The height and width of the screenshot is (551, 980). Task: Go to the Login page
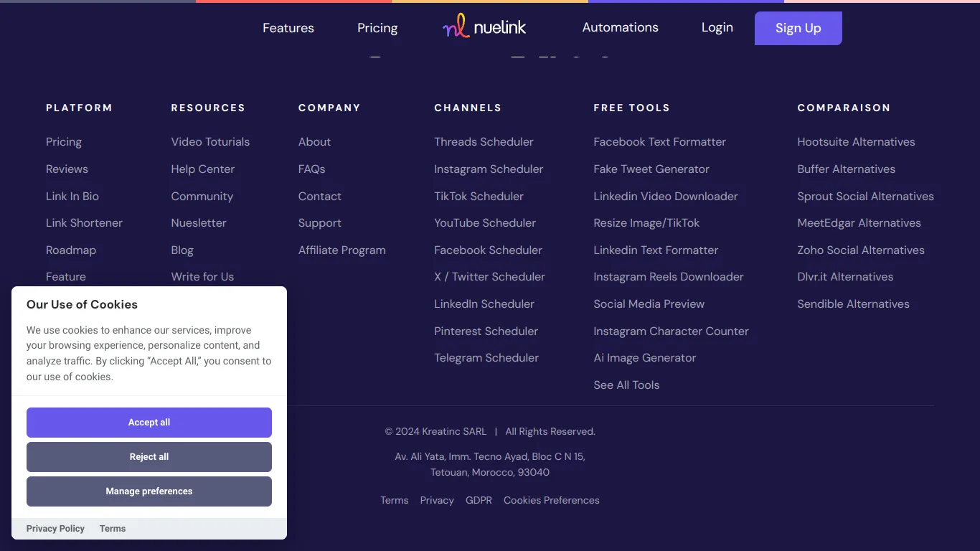click(x=717, y=27)
